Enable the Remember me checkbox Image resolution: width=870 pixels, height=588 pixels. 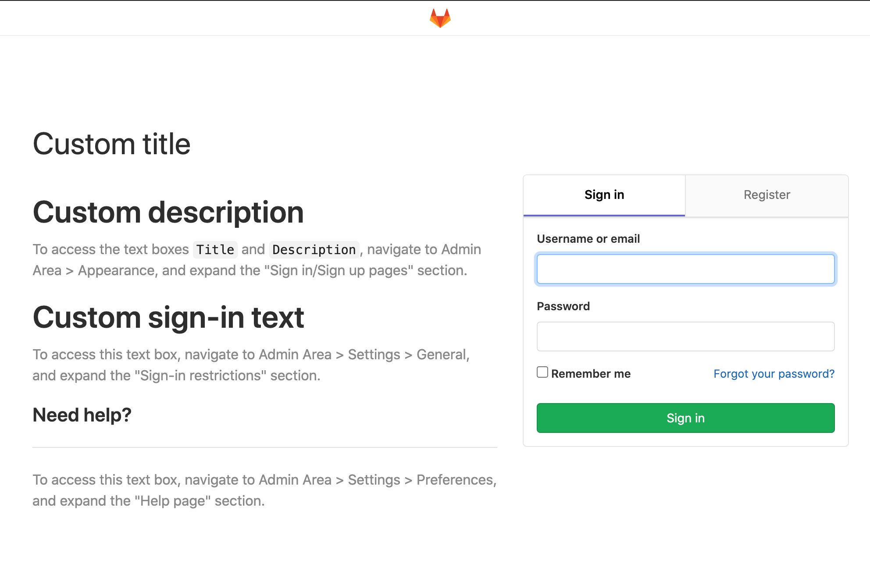click(542, 372)
